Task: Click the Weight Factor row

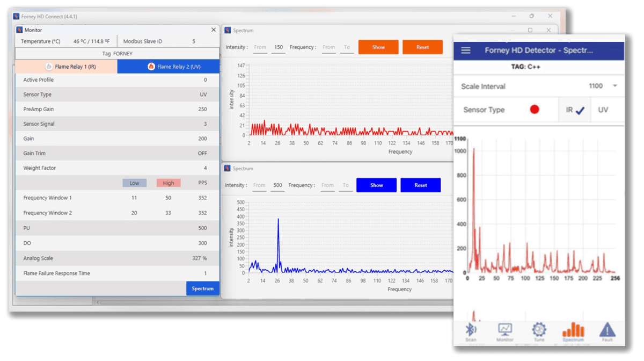Action: pyautogui.click(x=117, y=168)
